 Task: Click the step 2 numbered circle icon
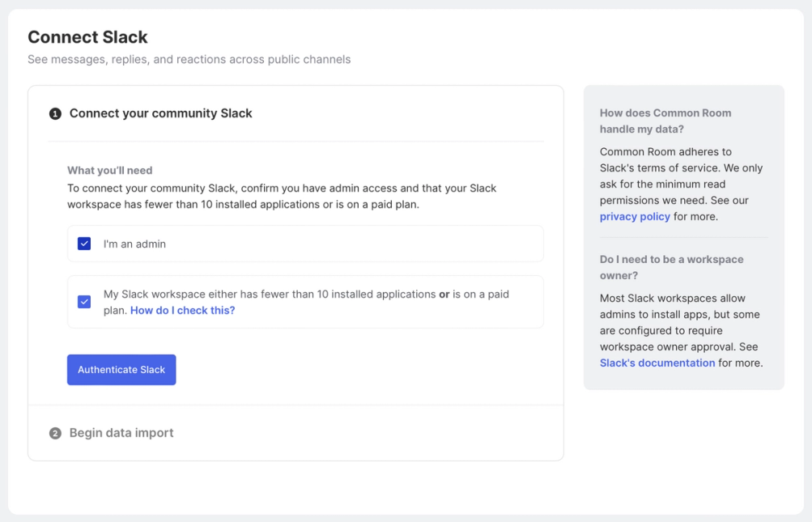(54, 432)
